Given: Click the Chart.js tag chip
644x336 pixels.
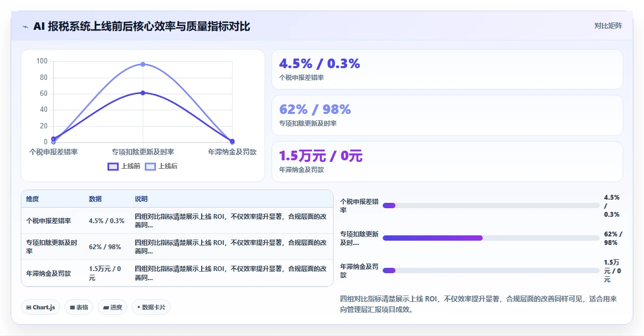Looking at the screenshot, I should click(x=40, y=307).
